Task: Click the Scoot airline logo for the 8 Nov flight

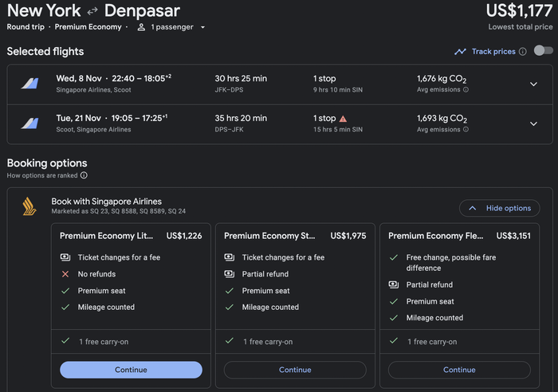Action: point(30,84)
